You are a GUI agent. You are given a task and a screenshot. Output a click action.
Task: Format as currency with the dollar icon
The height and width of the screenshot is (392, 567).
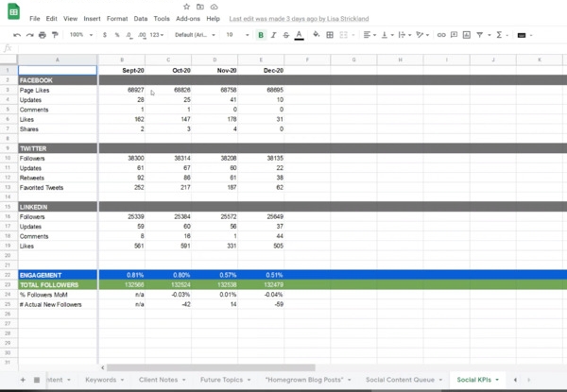coord(105,35)
